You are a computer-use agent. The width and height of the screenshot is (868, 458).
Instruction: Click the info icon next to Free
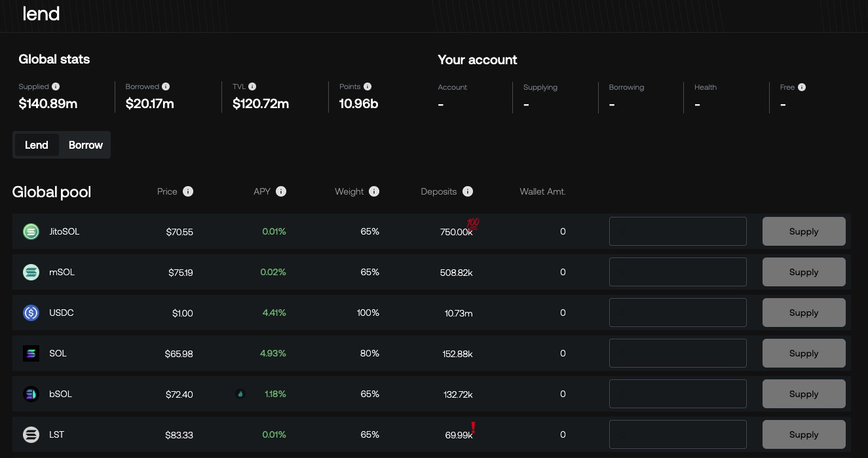coord(802,87)
